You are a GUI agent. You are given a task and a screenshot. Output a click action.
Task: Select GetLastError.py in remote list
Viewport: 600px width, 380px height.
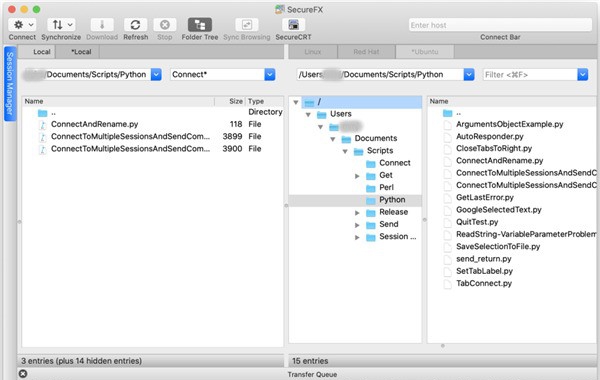(485, 197)
